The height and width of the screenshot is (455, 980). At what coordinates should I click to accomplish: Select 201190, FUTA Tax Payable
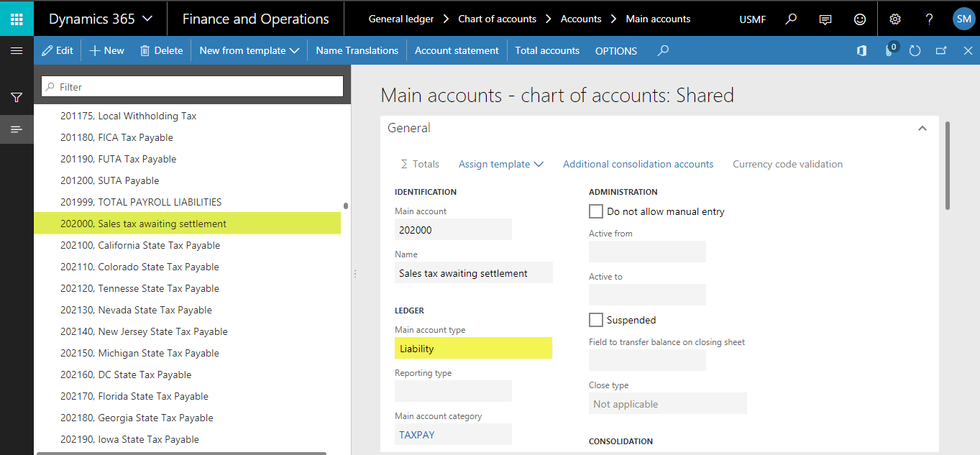coord(188,159)
